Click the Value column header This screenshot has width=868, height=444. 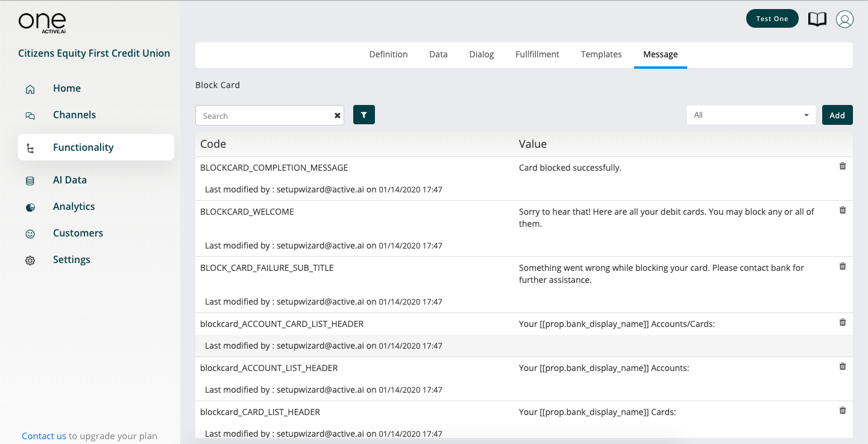coord(533,144)
